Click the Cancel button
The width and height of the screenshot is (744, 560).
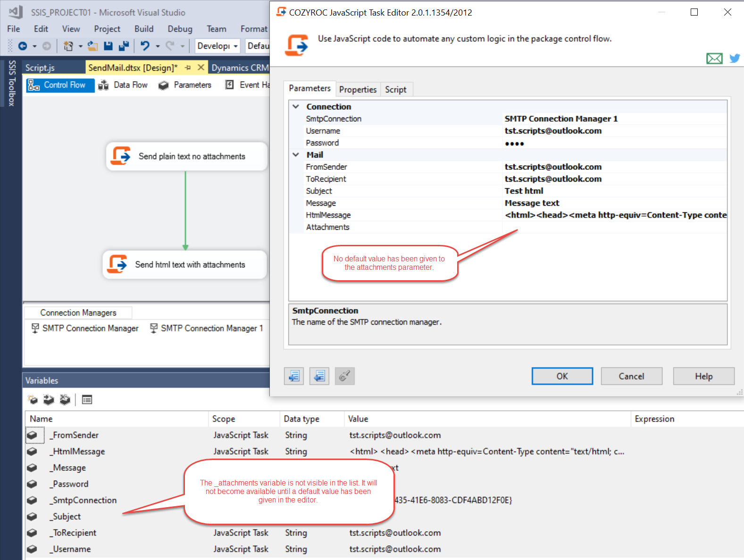pyautogui.click(x=631, y=376)
